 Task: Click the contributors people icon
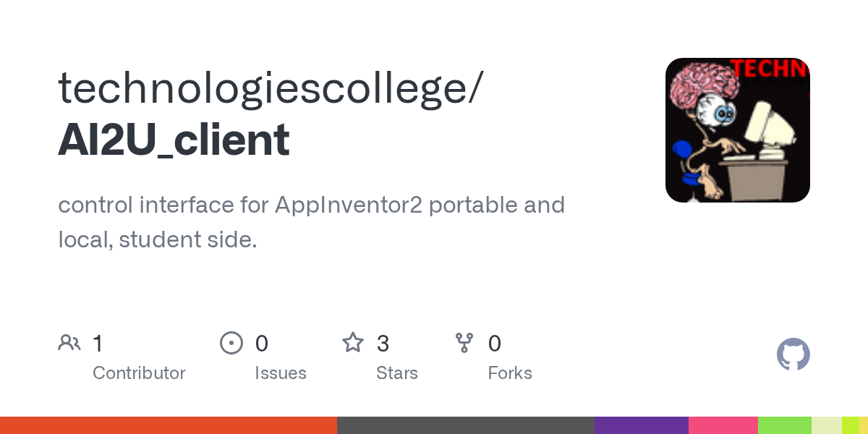point(69,343)
